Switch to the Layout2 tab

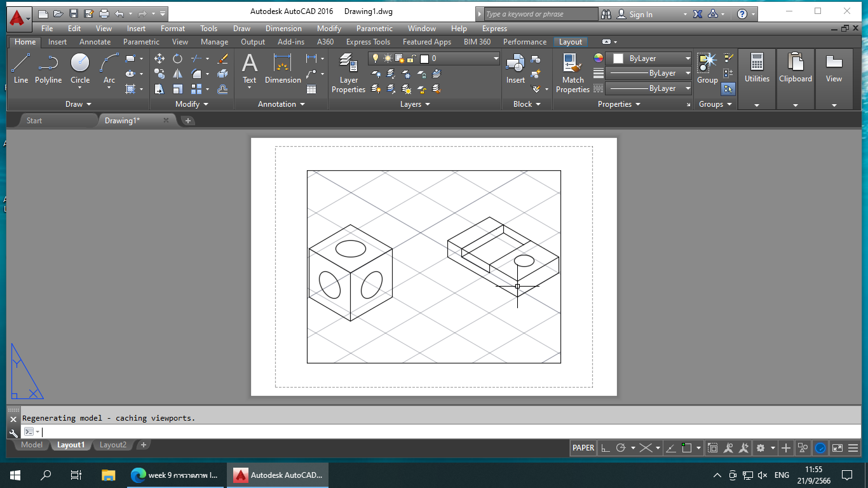pyautogui.click(x=113, y=445)
